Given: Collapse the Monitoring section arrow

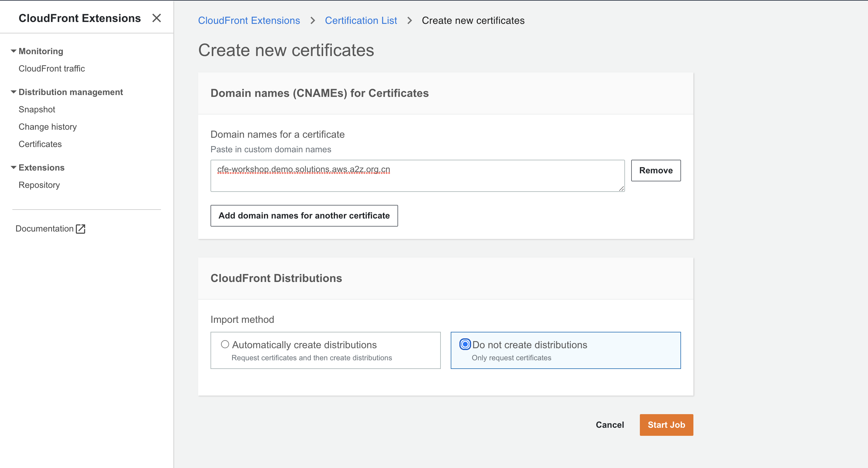Looking at the screenshot, I should (14, 51).
